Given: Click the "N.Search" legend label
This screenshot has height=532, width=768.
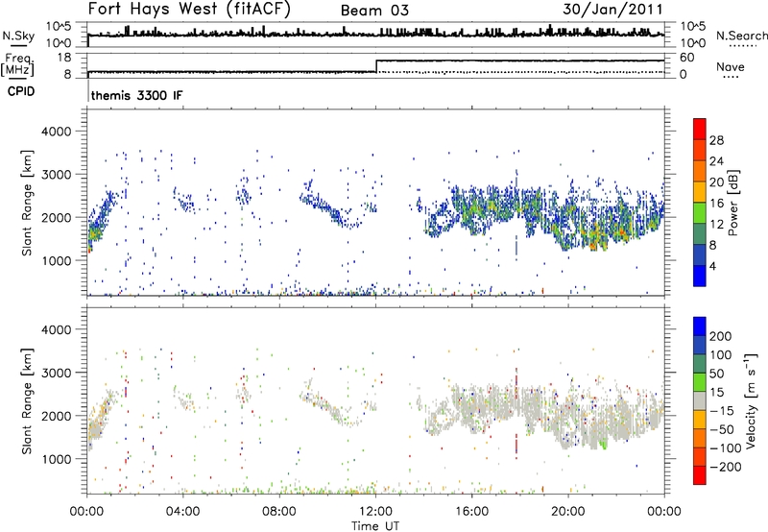Looking at the screenshot, I should [x=742, y=36].
